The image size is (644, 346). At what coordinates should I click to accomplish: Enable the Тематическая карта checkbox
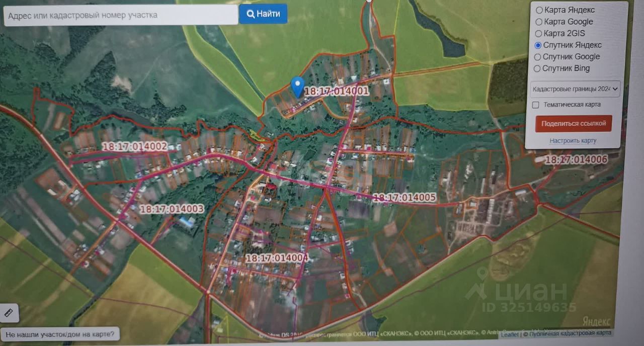click(x=536, y=105)
